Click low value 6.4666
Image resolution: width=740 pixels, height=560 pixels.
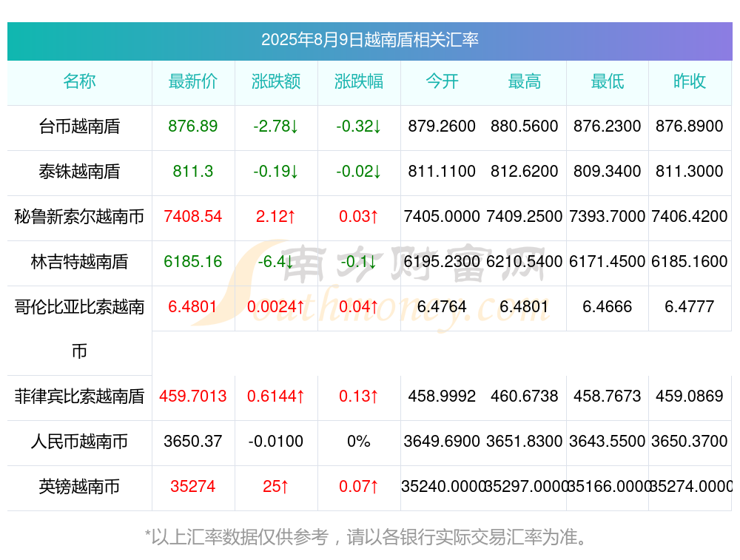[608, 306]
